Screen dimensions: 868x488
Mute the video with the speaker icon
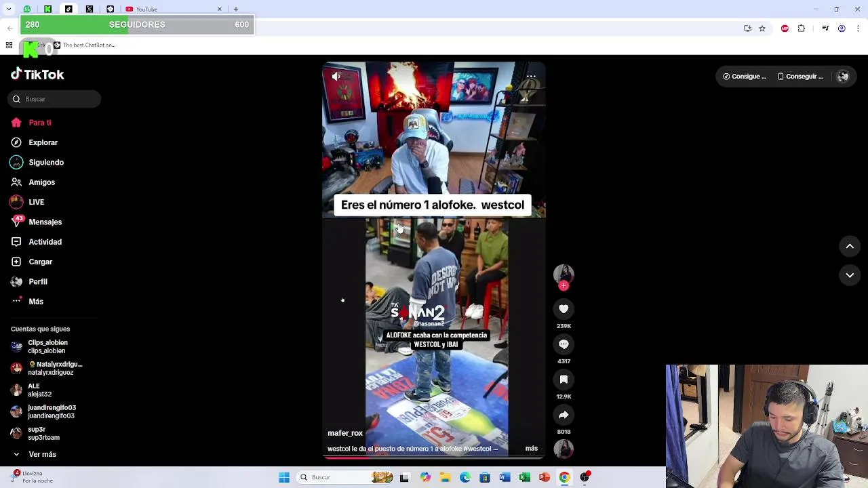coord(336,77)
